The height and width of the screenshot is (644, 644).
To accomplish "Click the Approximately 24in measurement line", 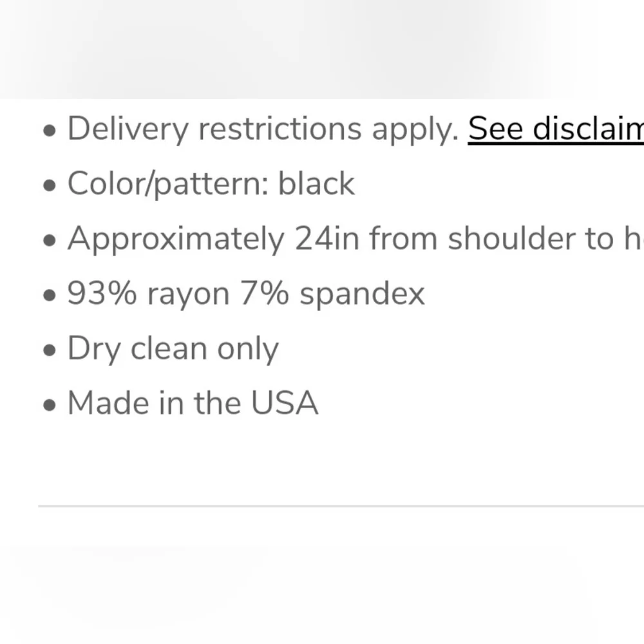I will coord(354,239).
